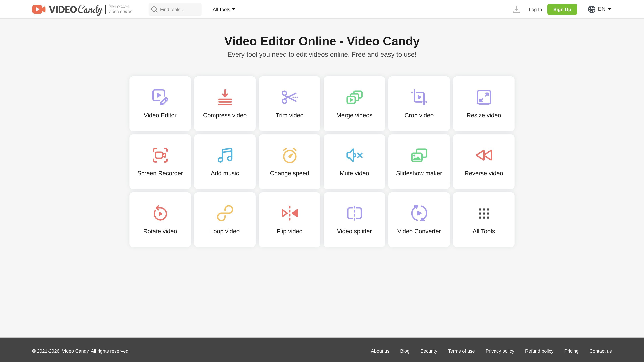The height and width of the screenshot is (362, 644).
Task: Open the Mute video speaker icon
Action: pyautogui.click(x=354, y=155)
